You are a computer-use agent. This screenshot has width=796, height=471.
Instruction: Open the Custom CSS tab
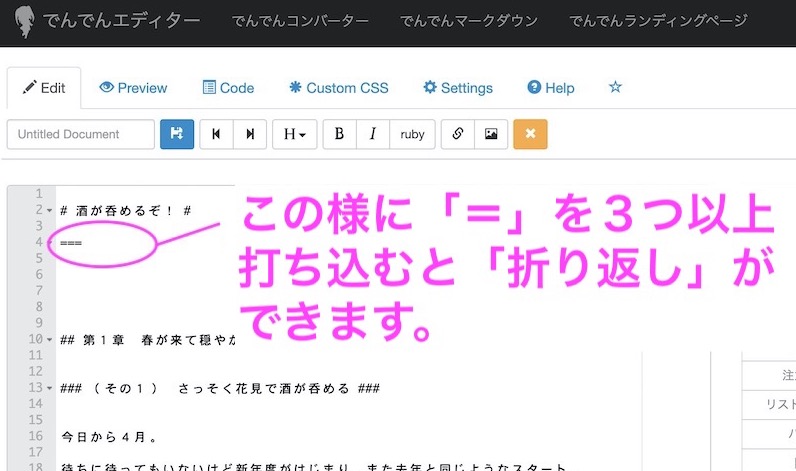point(338,88)
